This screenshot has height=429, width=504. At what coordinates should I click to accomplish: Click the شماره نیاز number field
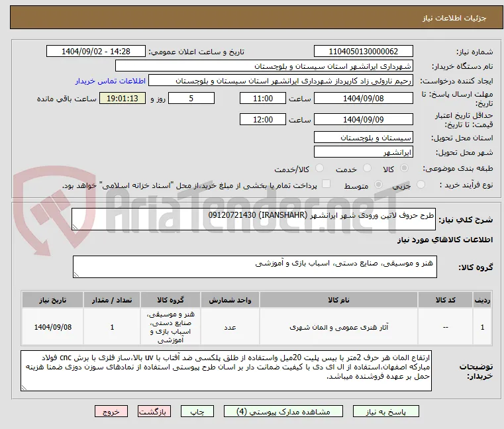pos(363,52)
